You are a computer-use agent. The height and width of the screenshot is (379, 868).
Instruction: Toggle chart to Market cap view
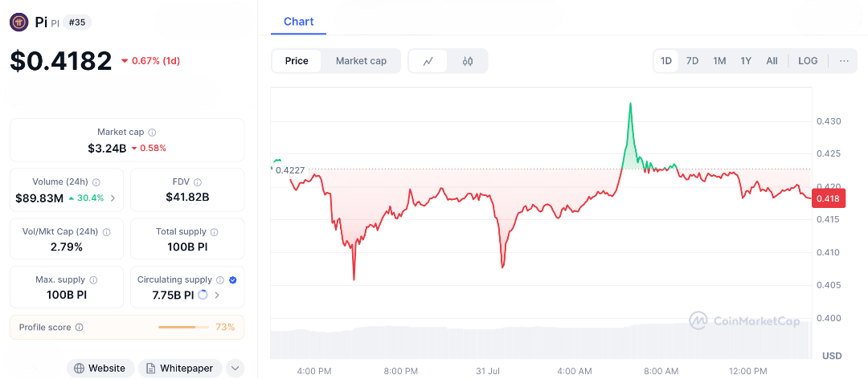click(x=361, y=61)
